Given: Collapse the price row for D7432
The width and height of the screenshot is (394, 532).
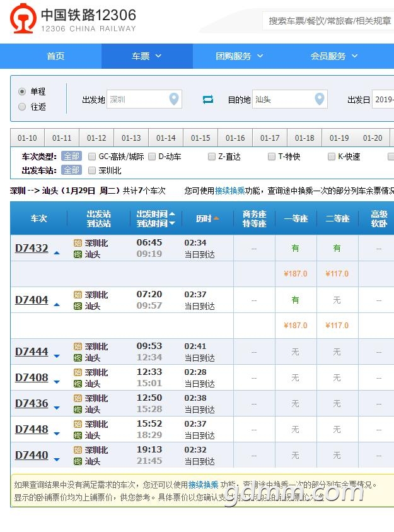Looking at the screenshot, I should (x=57, y=253).
